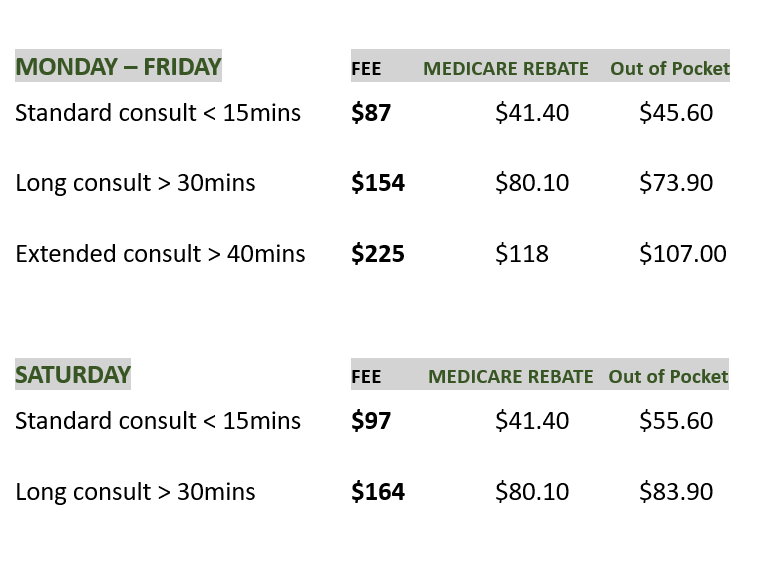
Task: Select the weekday Long consult > 30mins label
Action: [x=135, y=183]
